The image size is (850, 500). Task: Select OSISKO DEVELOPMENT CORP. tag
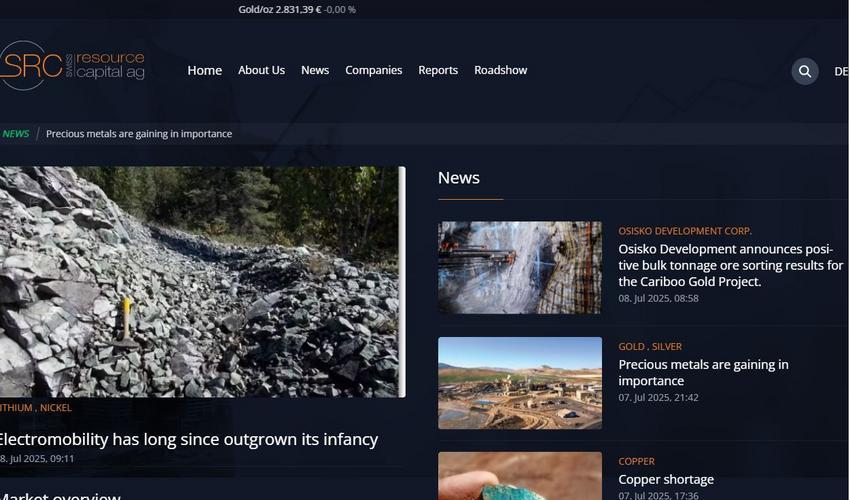pyautogui.click(x=685, y=231)
